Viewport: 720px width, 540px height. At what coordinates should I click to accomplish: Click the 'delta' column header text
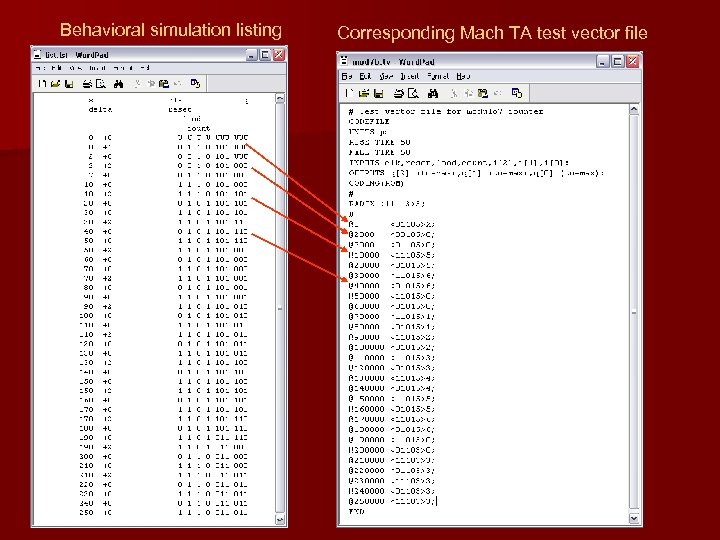(100, 110)
